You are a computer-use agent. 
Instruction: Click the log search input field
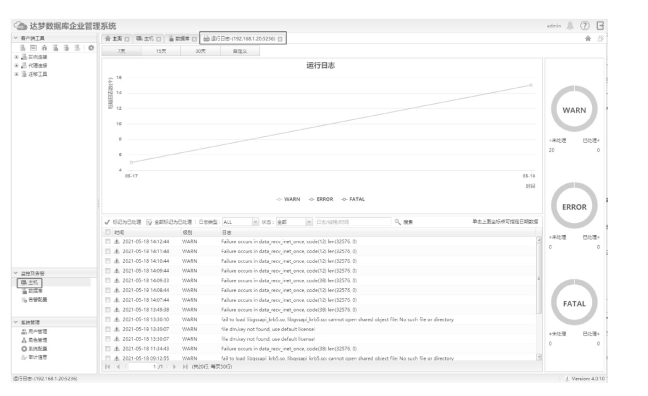[x=353, y=222]
